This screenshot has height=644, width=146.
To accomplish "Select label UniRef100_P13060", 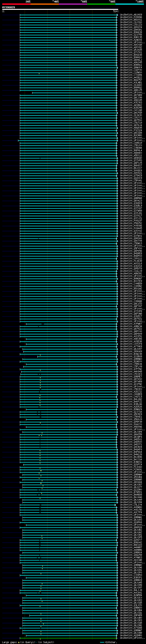I will (x=131, y=467).
